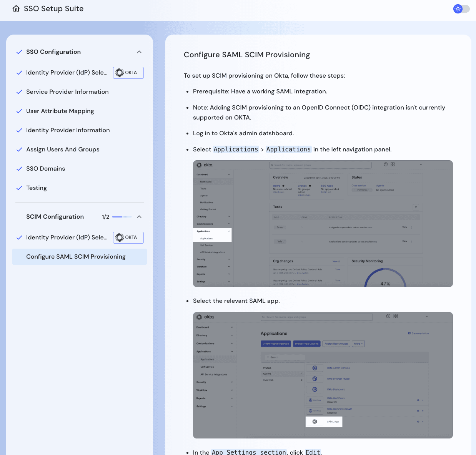Collapse the SCIM Configuration section
The width and height of the screenshot is (476, 455).
click(140, 216)
